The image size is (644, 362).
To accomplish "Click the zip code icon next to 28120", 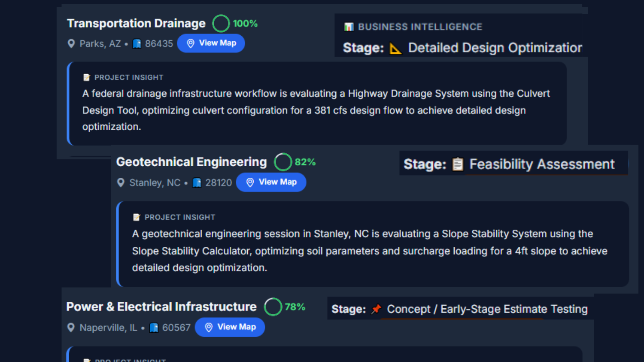I will (197, 183).
